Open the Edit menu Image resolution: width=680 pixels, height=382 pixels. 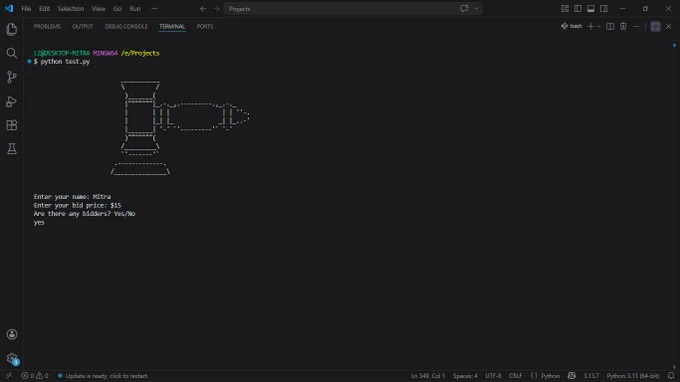tap(44, 9)
